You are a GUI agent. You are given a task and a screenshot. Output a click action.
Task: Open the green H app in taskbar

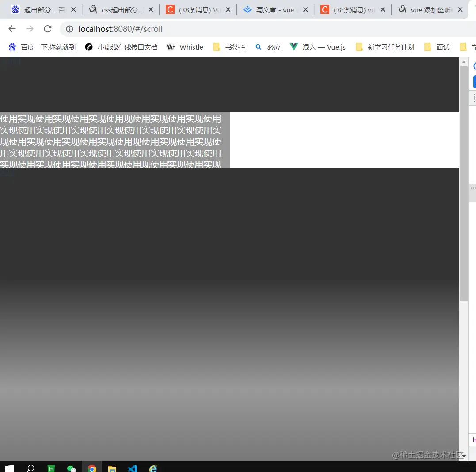tap(51, 468)
